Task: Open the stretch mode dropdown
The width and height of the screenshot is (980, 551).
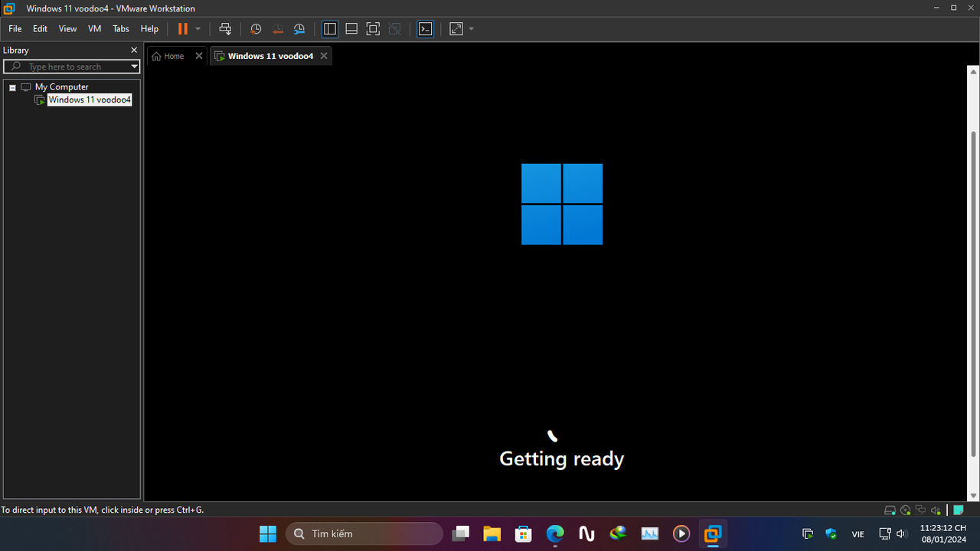Action: (x=471, y=28)
